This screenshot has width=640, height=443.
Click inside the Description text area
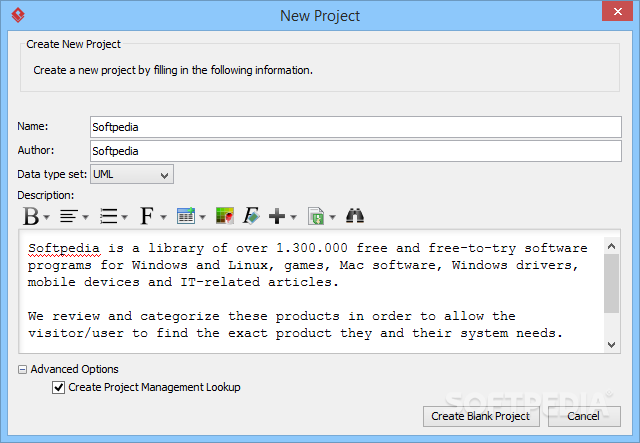click(311, 292)
